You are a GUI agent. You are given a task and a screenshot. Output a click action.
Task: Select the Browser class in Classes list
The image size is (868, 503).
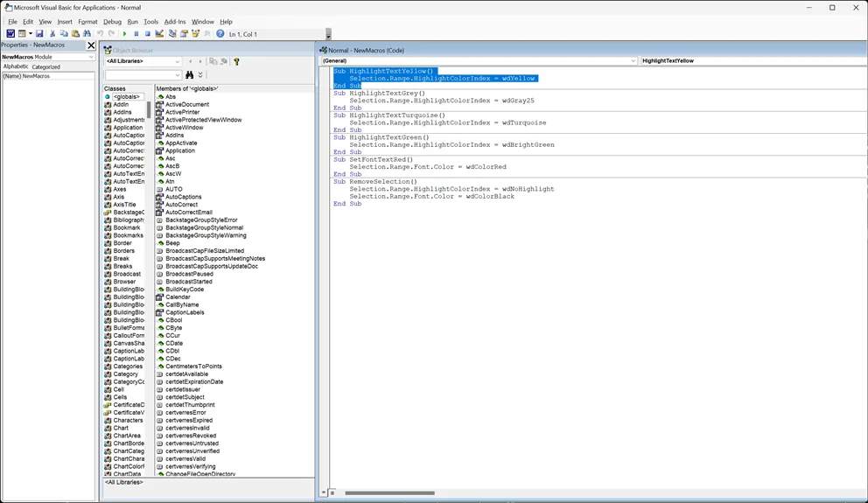(x=124, y=282)
